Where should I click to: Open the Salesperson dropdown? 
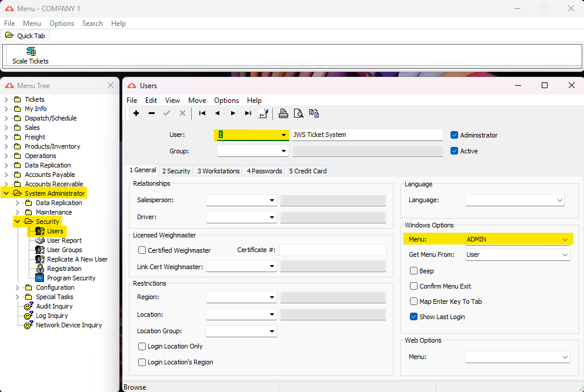(x=272, y=200)
